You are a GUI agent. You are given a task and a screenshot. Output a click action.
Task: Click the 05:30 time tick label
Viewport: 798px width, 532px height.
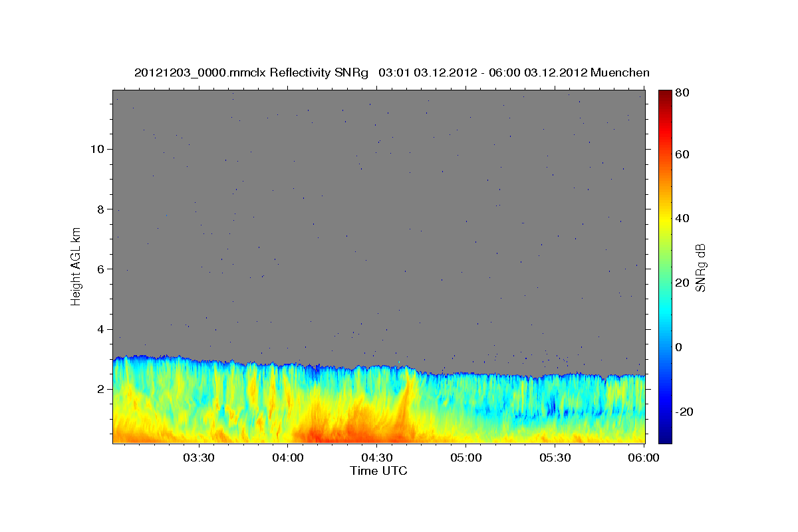[x=555, y=458]
